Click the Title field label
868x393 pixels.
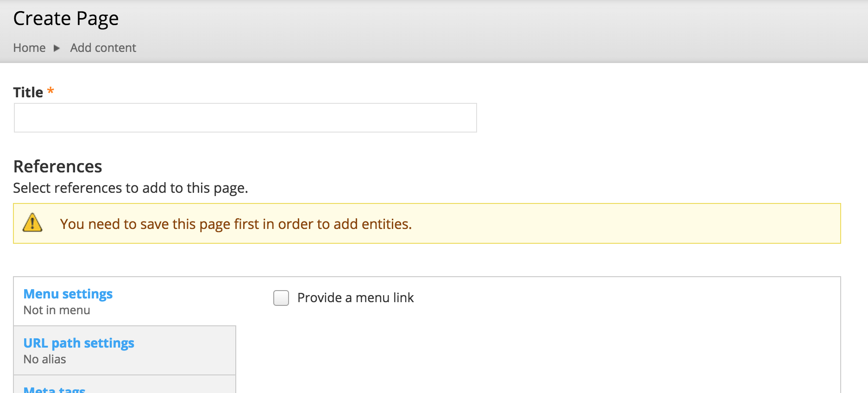29,92
